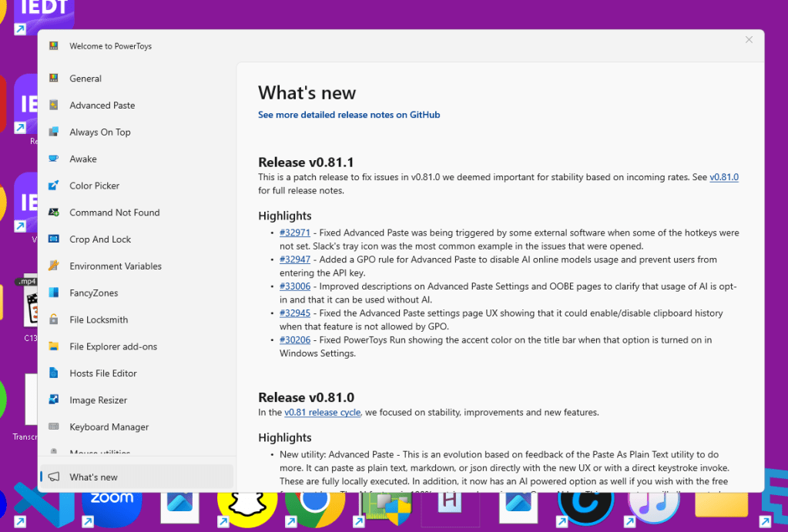Close the Welcome to PowerToys window
The height and width of the screenshot is (532, 788).
pos(749,40)
